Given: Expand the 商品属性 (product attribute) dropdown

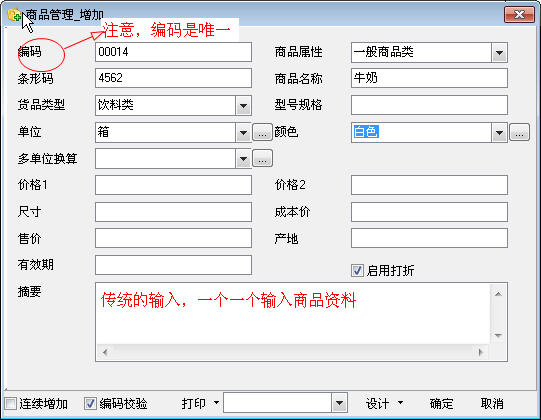Looking at the screenshot, I should coord(499,53).
